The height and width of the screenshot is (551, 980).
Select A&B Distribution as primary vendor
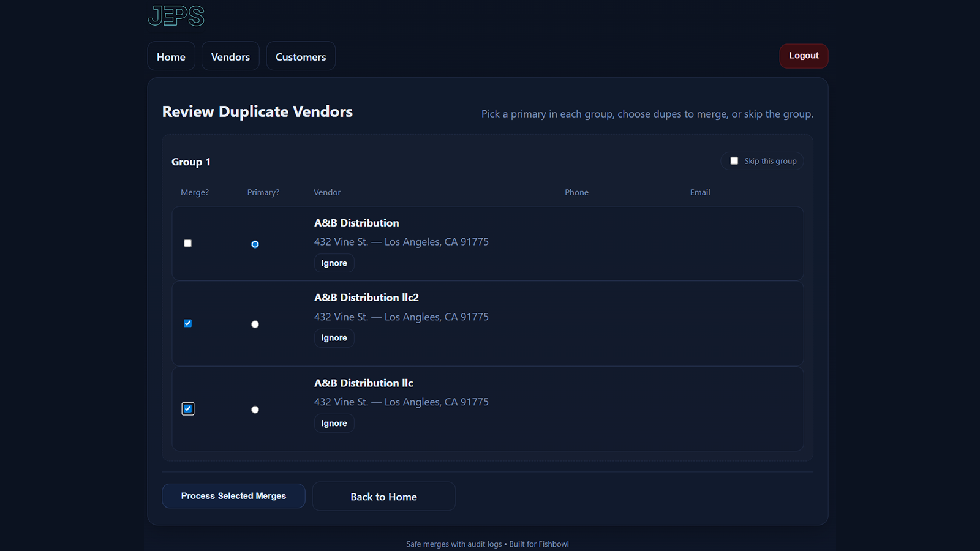click(x=255, y=244)
